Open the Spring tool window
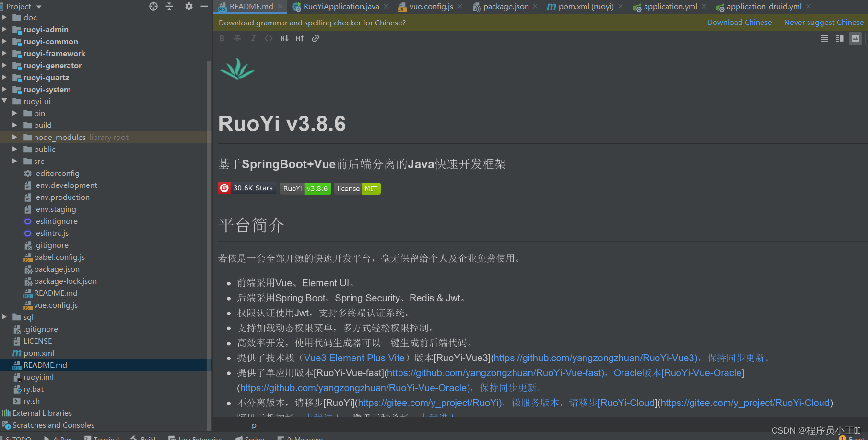The width and height of the screenshot is (868, 440). tap(250, 438)
